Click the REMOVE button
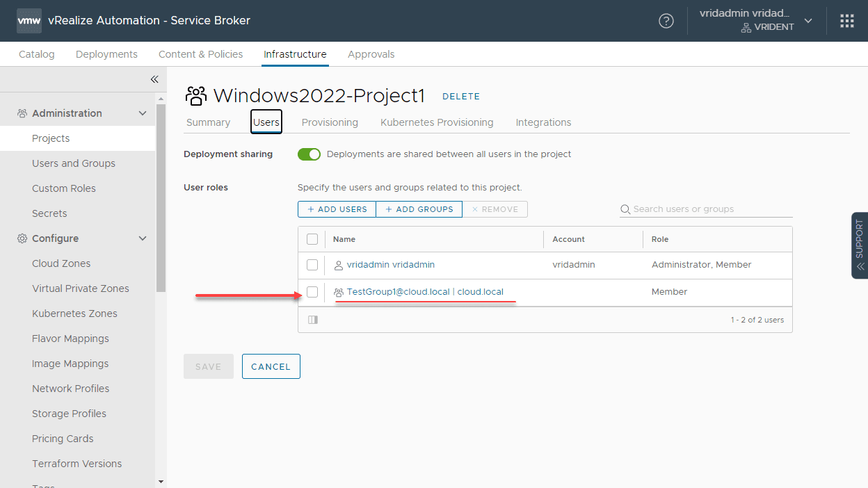Image resolution: width=868 pixels, height=488 pixels. pos(495,209)
